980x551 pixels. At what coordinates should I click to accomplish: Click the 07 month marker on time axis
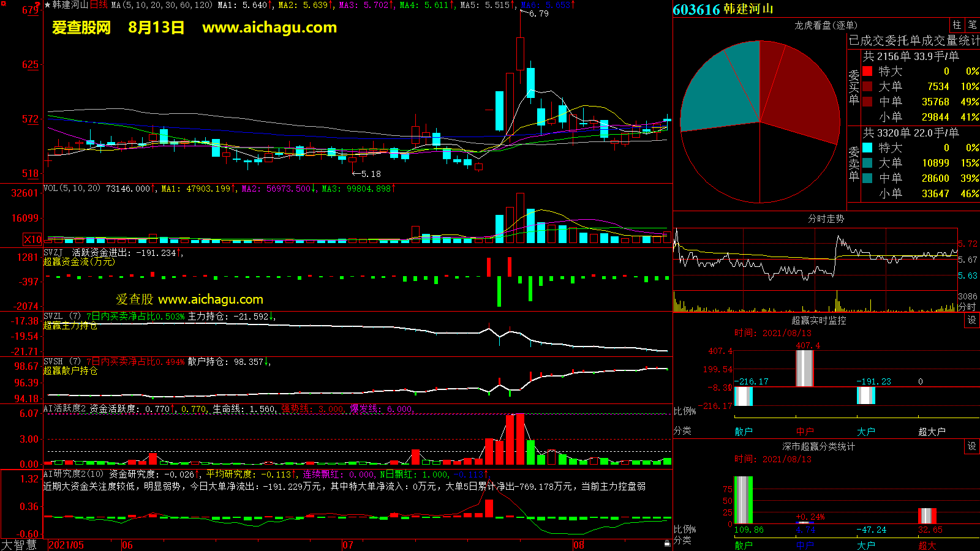[347, 545]
